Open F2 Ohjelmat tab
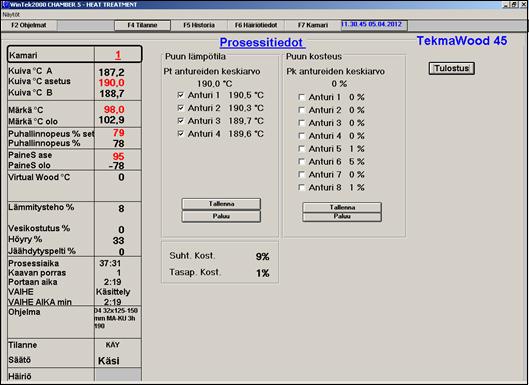Image resolution: width=529 pixels, height=386 pixels. [29, 25]
